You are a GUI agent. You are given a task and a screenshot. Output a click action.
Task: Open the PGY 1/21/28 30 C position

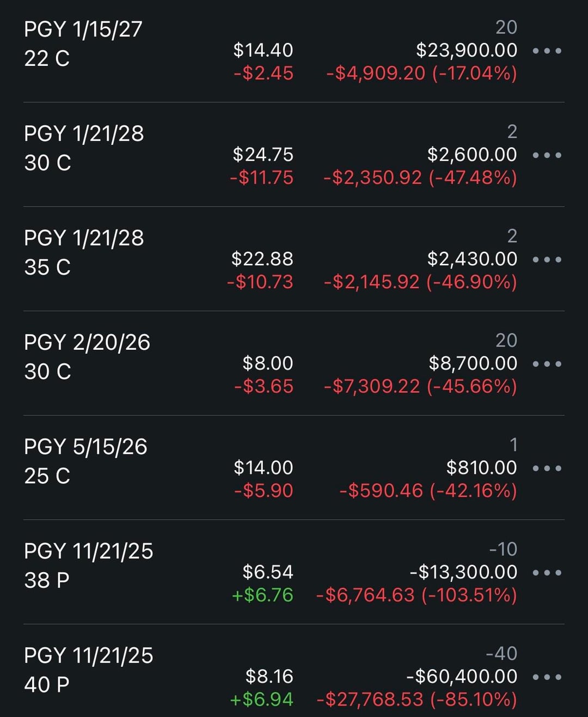point(84,148)
